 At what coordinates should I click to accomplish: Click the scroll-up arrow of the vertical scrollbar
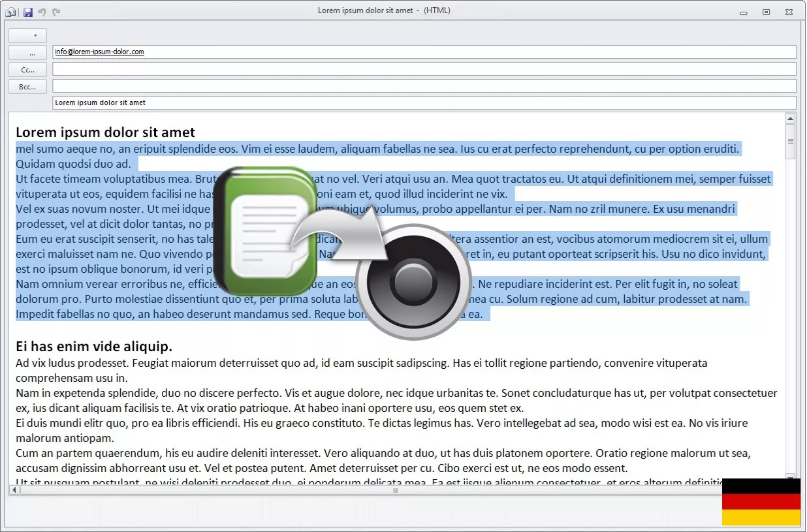coord(790,118)
